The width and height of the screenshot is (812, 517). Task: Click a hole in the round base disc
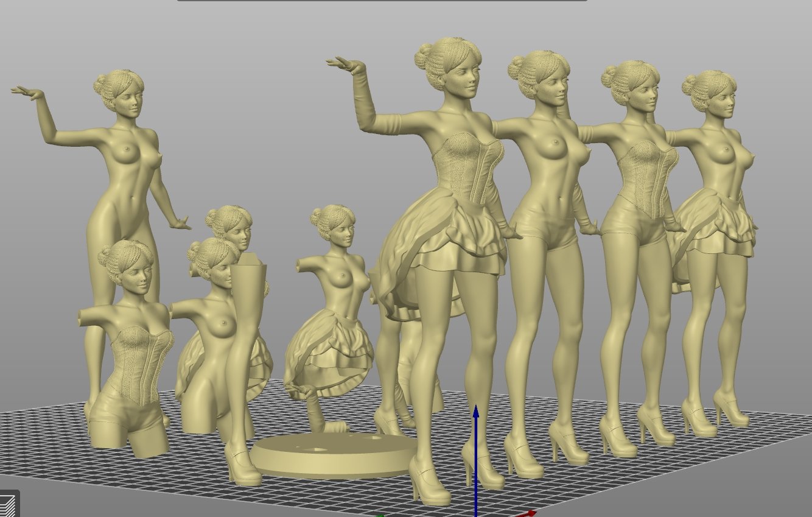click(x=317, y=449)
